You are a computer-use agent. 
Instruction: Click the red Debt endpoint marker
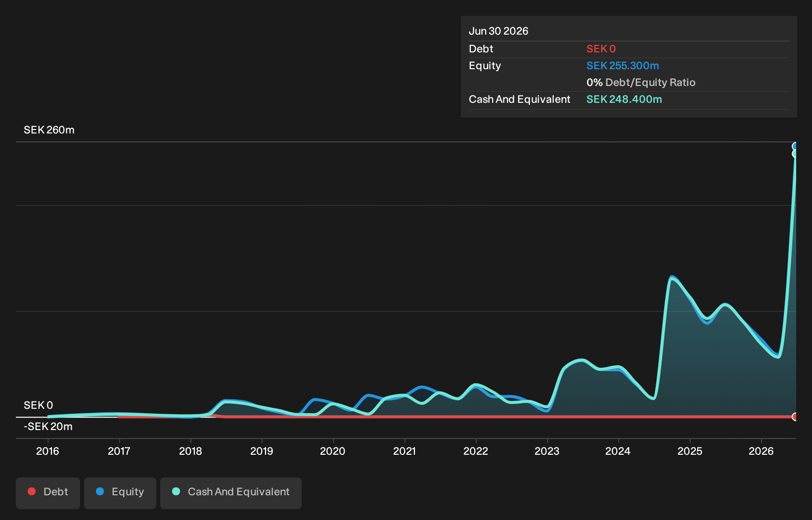(795, 417)
